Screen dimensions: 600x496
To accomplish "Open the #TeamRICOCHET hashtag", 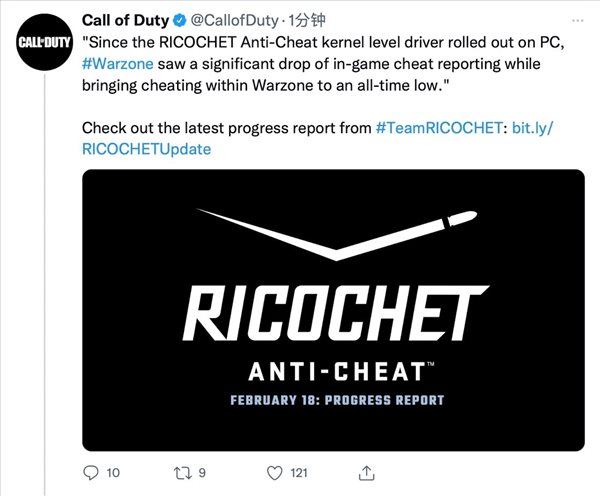I will coord(439,128).
